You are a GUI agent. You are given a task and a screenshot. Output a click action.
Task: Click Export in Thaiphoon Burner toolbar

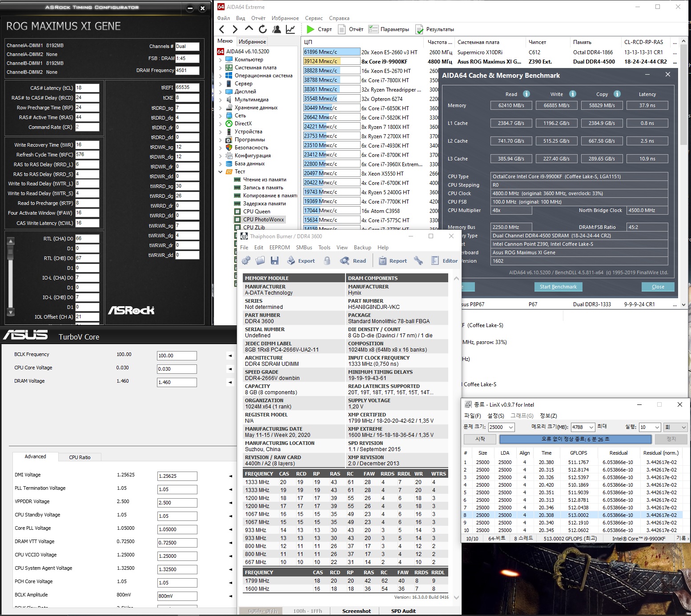[301, 261]
